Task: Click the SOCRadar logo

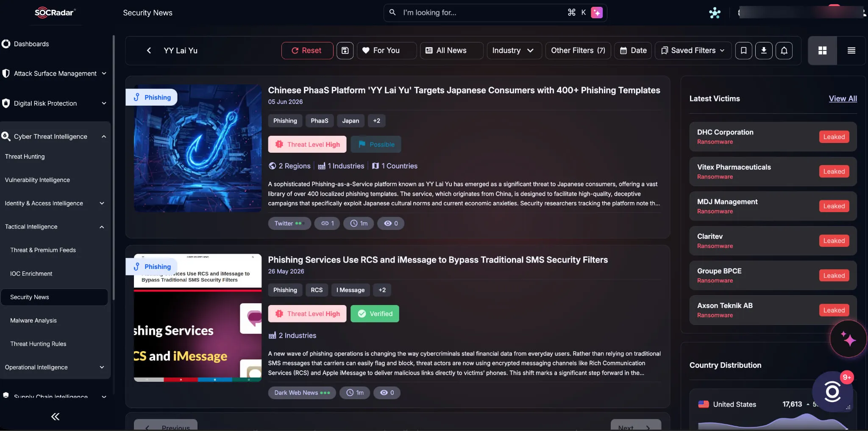Action: click(x=55, y=12)
